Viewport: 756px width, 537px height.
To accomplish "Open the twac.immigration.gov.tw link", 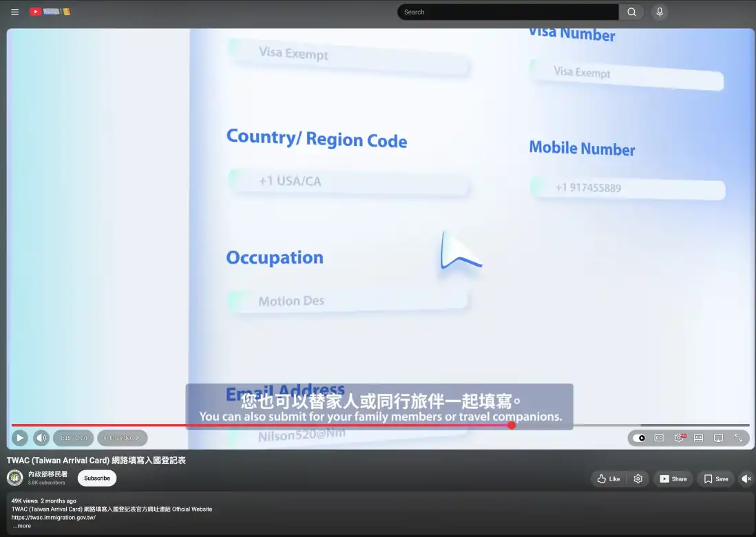I will tap(54, 518).
